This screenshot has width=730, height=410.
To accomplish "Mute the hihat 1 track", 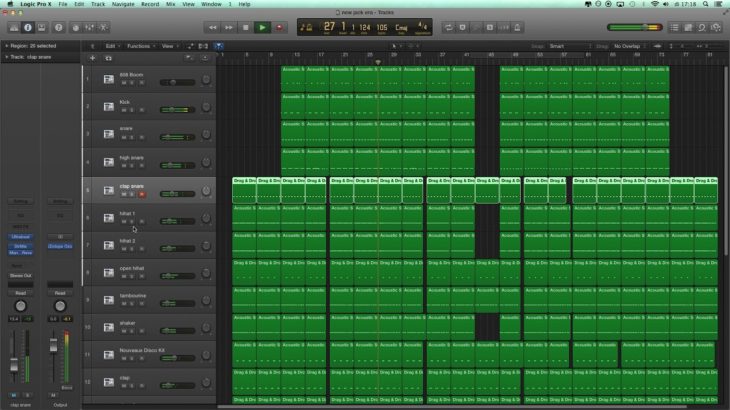I will [124, 222].
